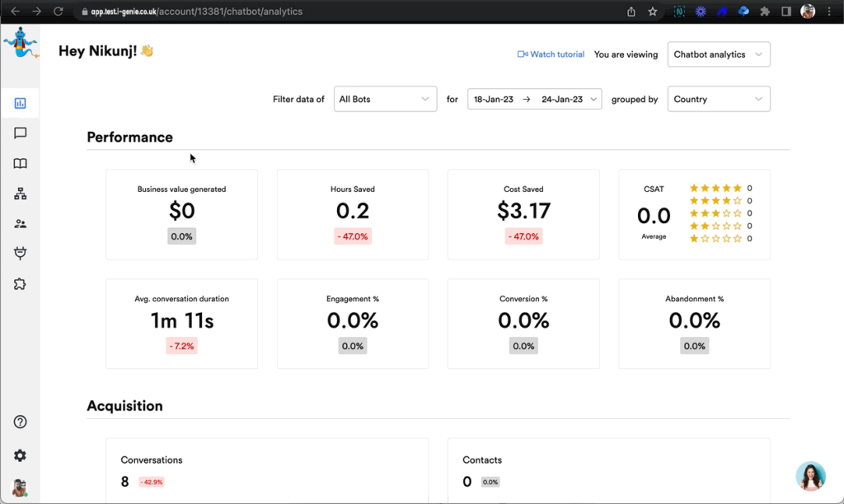
Task: Open the chat conversations sidebar icon
Action: (x=21, y=133)
